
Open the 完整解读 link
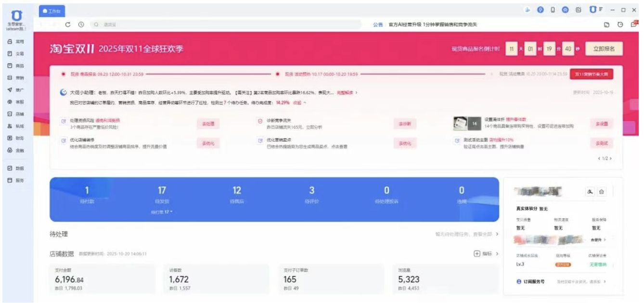tap(345, 92)
